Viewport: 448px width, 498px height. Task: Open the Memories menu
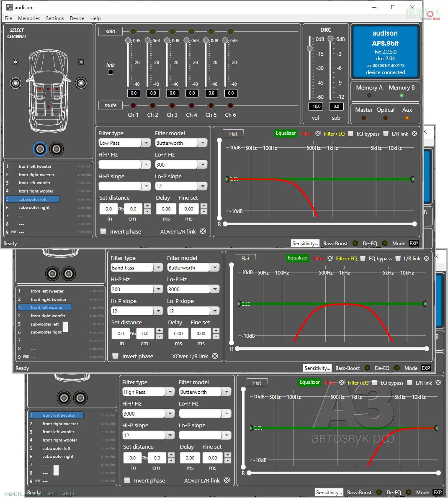[29, 18]
